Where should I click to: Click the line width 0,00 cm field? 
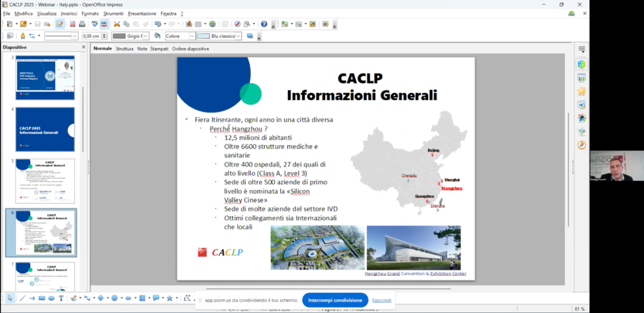pyautogui.click(x=91, y=36)
